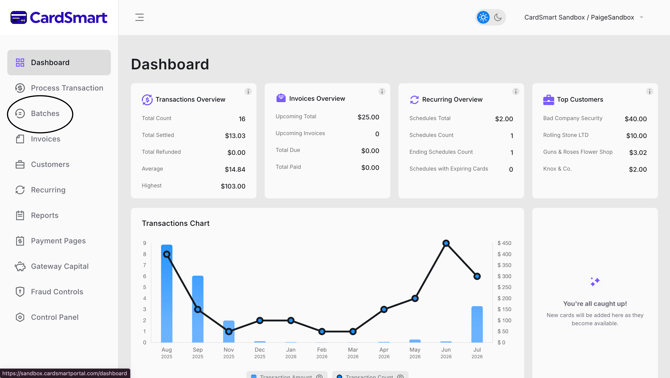Open the CardSmart Sandbox / PaigeSandbox account dropdown
Screen dimensions: 670x378
point(584,18)
